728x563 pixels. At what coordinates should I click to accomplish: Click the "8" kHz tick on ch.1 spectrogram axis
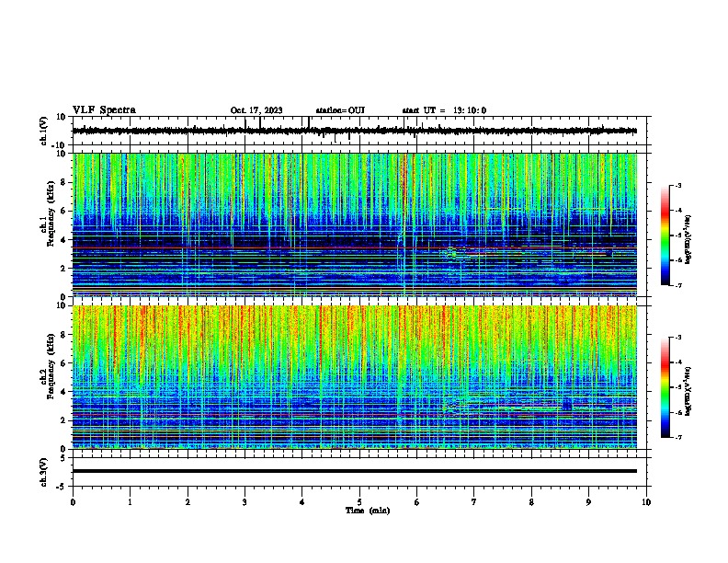pyautogui.click(x=63, y=182)
